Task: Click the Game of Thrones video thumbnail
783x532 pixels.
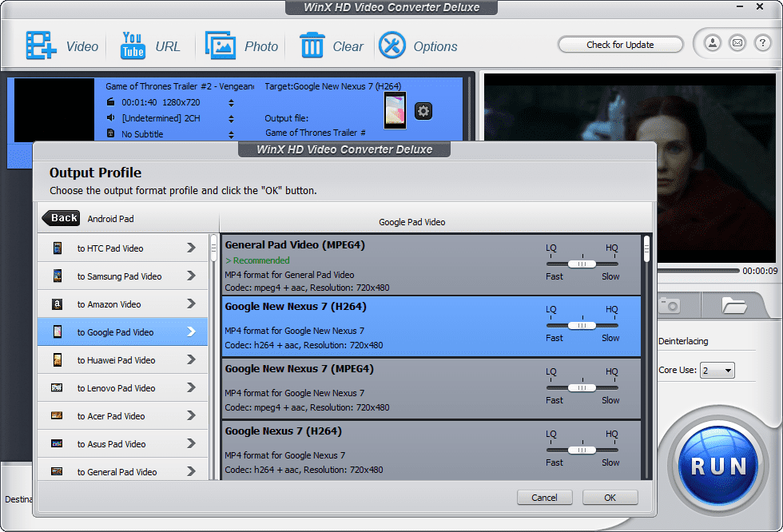Action: (x=54, y=109)
